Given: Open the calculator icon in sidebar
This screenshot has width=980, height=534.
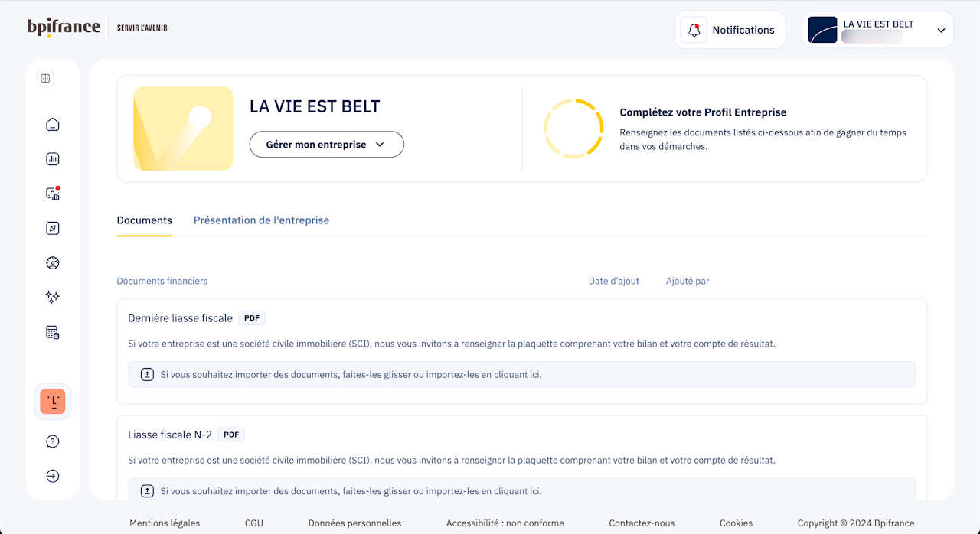Looking at the screenshot, I should tap(53, 332).
